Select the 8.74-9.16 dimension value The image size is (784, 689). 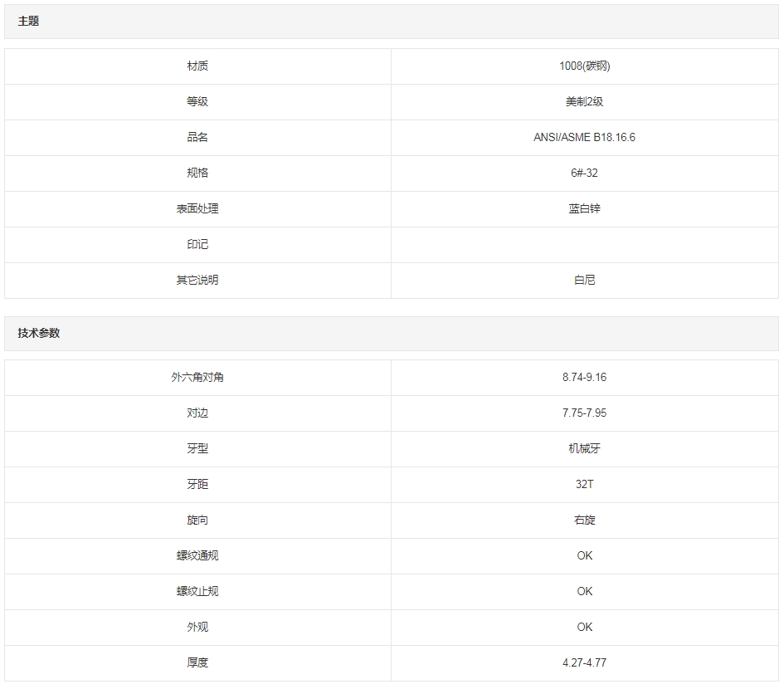tap(584, 378)
